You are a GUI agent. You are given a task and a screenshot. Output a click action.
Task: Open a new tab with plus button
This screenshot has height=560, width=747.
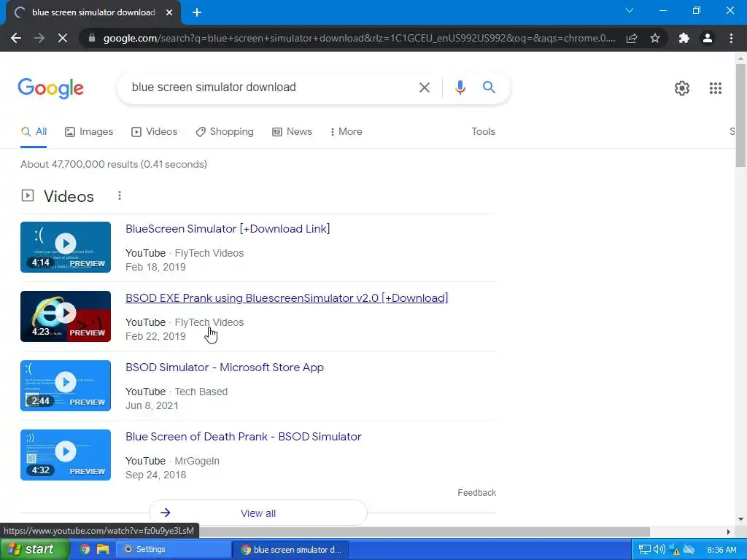pyautogui.click(x=197, y=12)
